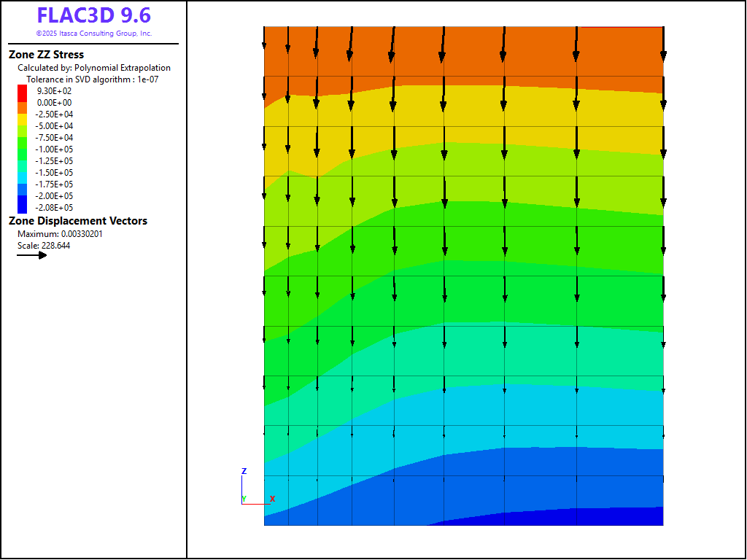Screen dimensions: 747x560
Task: Click the black scale arrow in legend
Action: tap(32, 255)
